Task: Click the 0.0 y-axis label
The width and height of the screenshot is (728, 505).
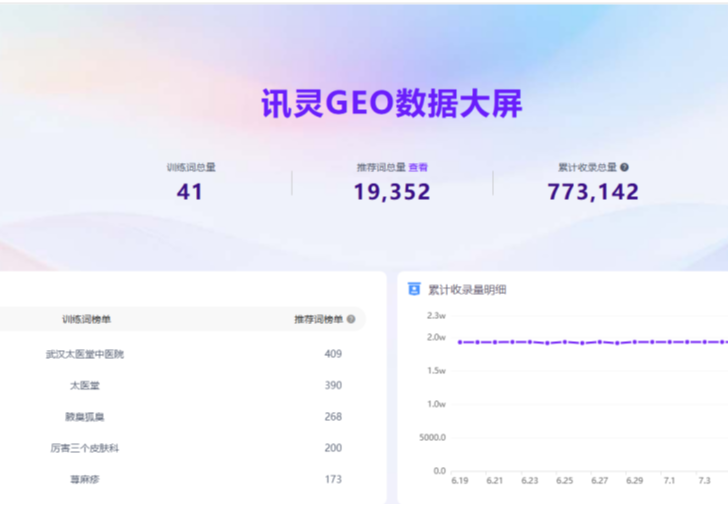Action: coord(439,471)
